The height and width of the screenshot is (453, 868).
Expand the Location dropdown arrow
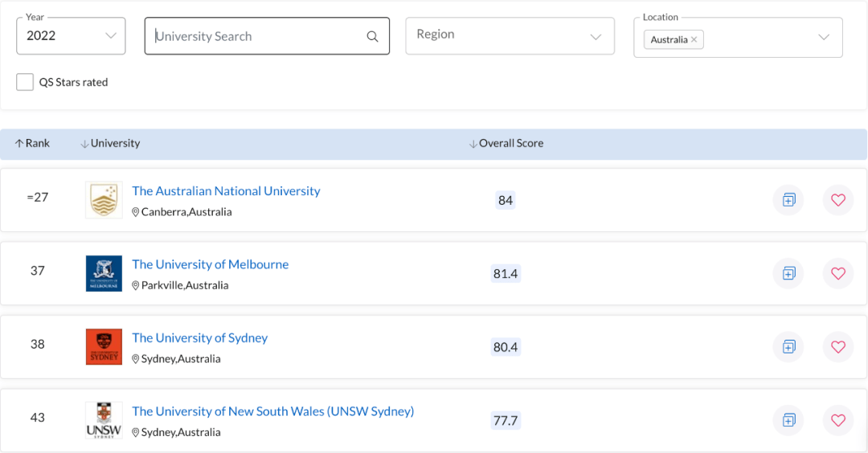[824, 37]
